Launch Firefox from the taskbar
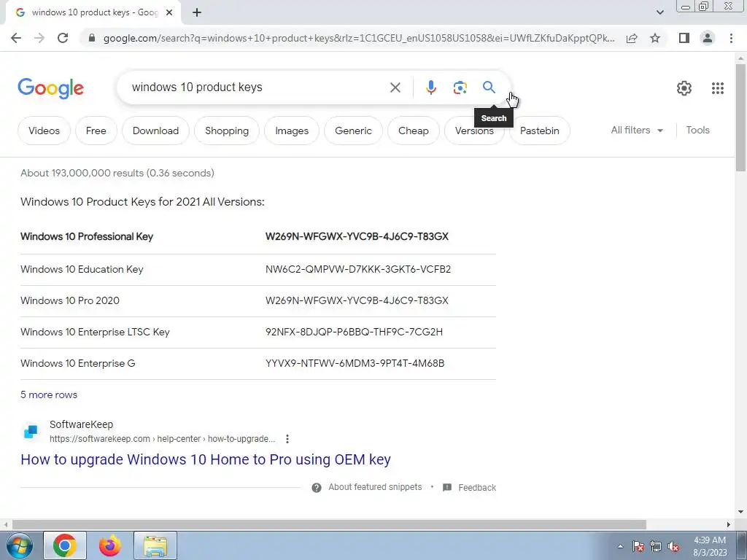Screen dimensions: 747x560 pos(110,545)
